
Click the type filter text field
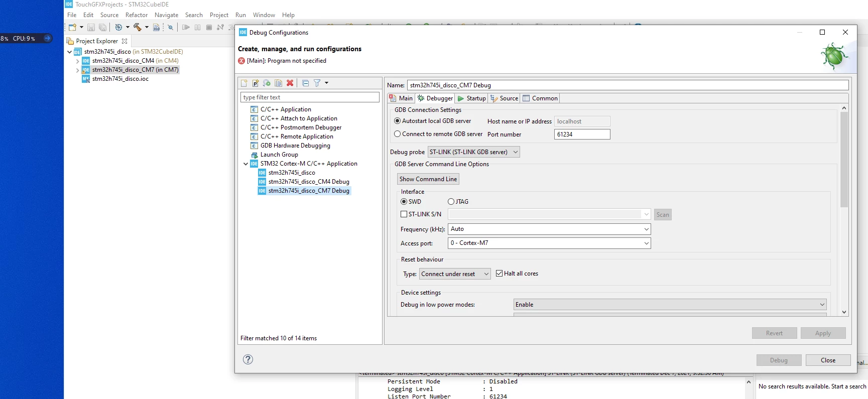(x=310, y=97)
